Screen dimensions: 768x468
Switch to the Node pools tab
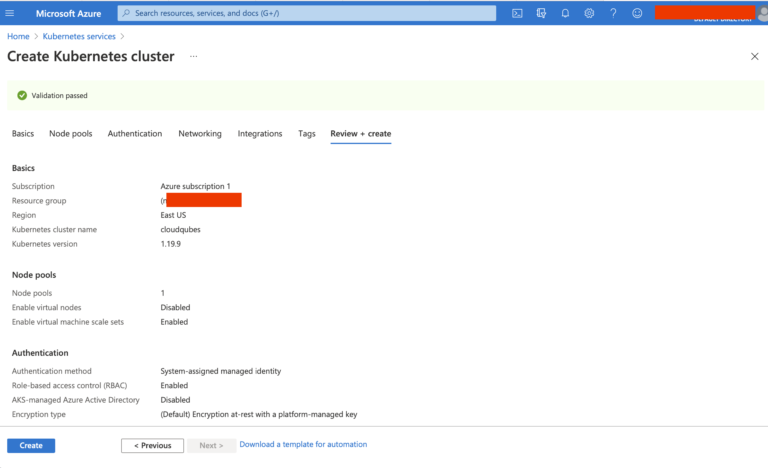tap(71, 133)
